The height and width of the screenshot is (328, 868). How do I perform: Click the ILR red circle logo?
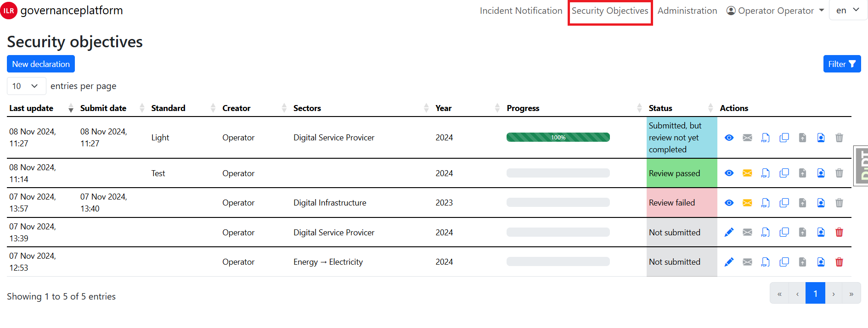pos(9,11)
